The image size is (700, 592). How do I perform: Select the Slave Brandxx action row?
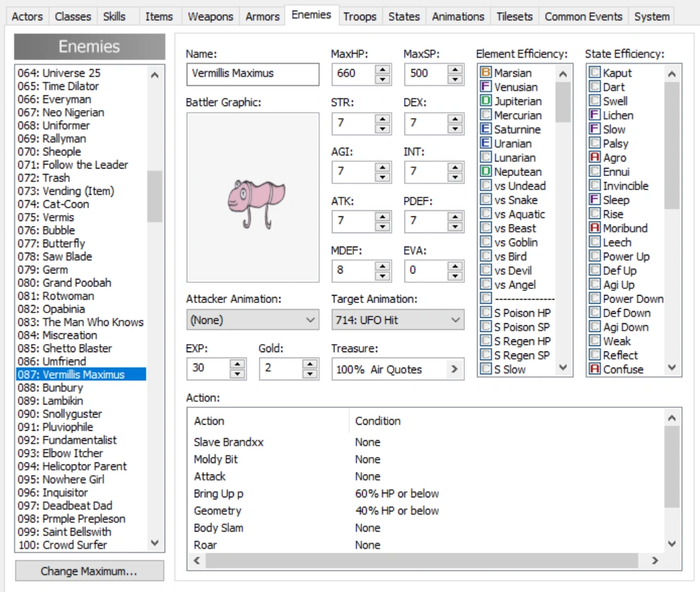coord(427,442)
